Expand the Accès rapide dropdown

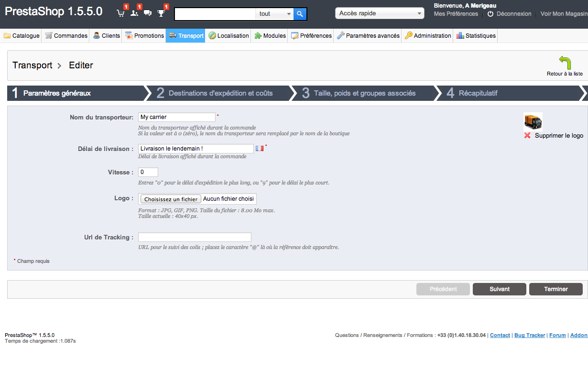[x=380, y=13]
